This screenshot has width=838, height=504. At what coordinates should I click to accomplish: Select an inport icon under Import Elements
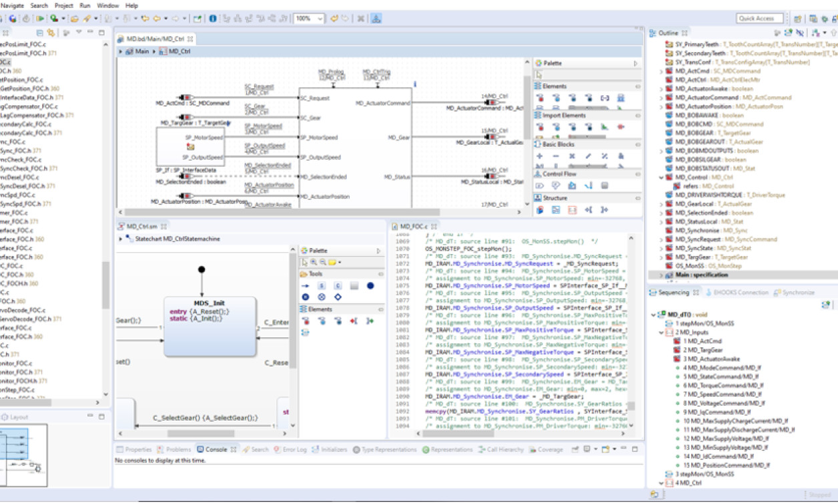click(539, 127)
